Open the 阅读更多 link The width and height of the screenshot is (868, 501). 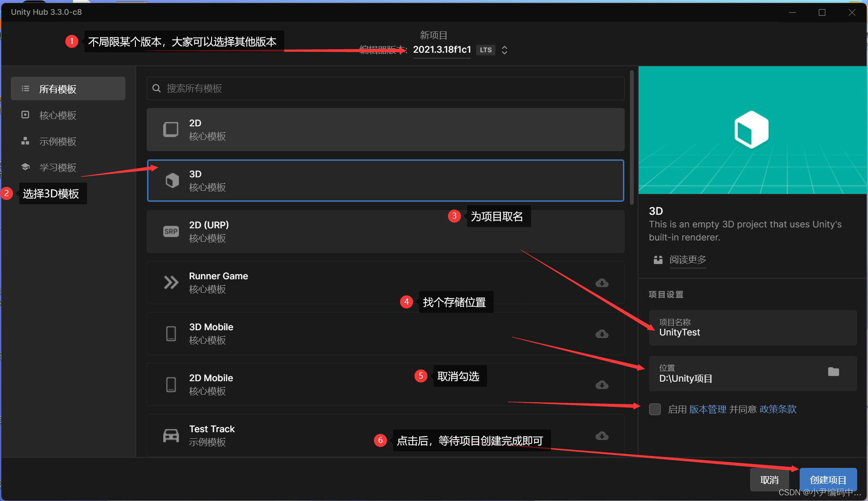688,260
